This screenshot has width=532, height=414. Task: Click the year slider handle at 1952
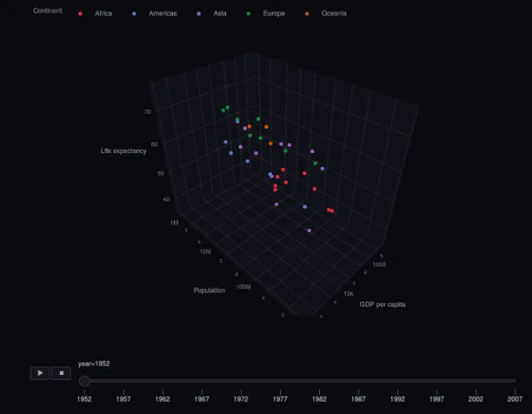pyautogui.click(x=84, y=381)
